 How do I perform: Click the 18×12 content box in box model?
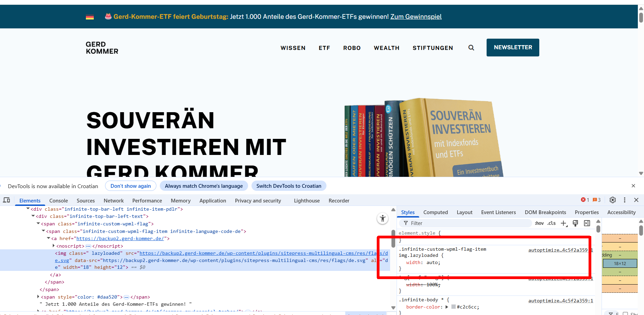point(620,263)
